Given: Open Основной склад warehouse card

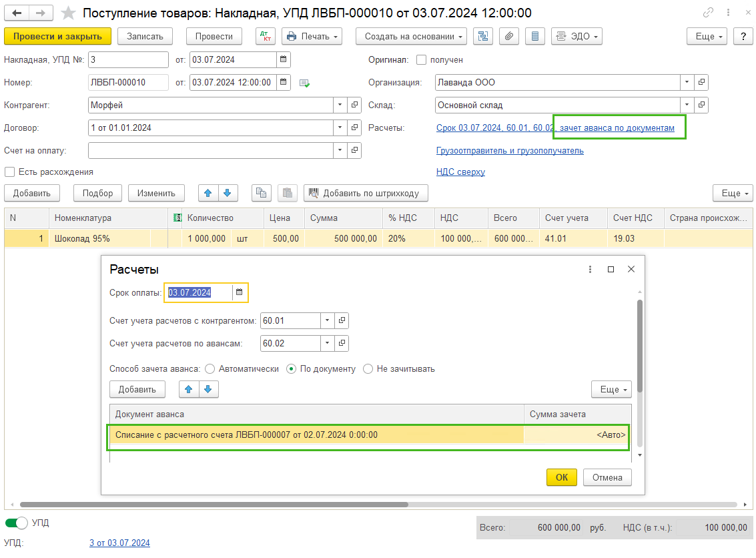Looking at the screenshot, I should [x=701, y=105].
